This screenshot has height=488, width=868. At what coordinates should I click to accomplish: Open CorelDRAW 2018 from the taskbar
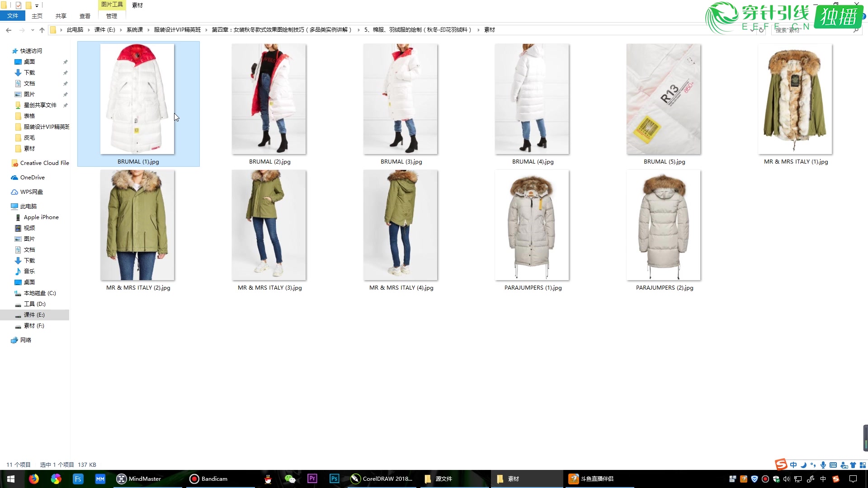(382, 479)
